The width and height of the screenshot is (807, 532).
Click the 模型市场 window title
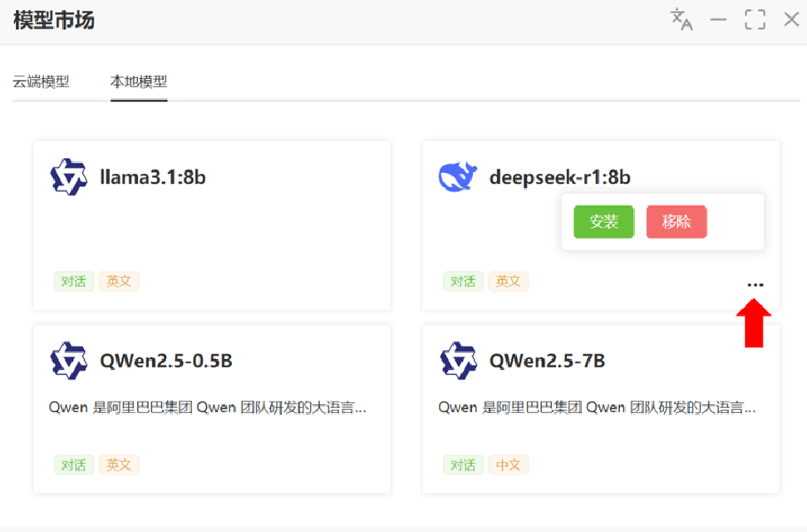(x=54, y=21)
